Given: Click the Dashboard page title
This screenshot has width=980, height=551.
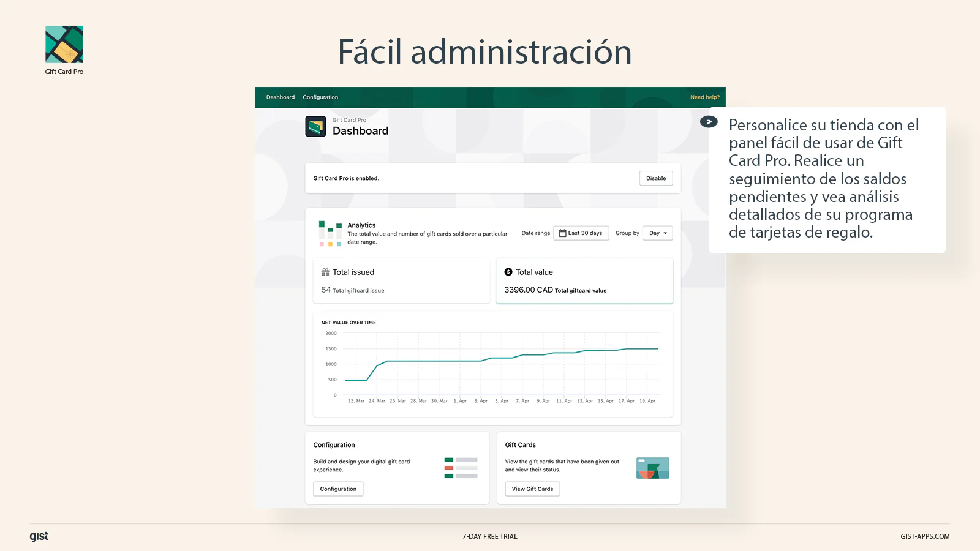Looking at the screenshot, I should [360, 131].
